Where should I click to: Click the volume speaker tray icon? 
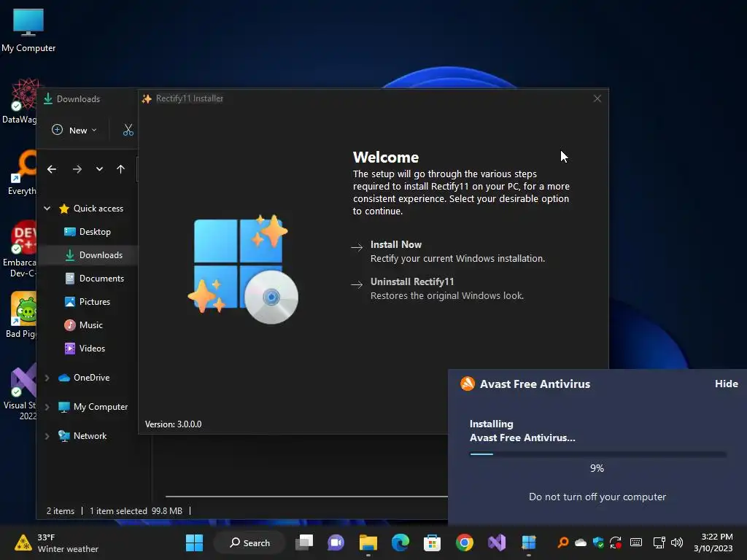676,542
